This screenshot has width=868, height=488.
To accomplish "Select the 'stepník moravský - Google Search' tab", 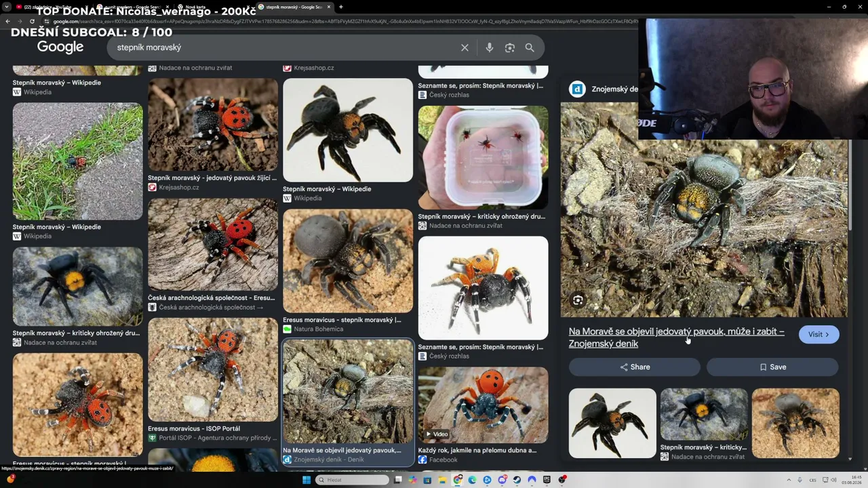I will coord(295,7).
